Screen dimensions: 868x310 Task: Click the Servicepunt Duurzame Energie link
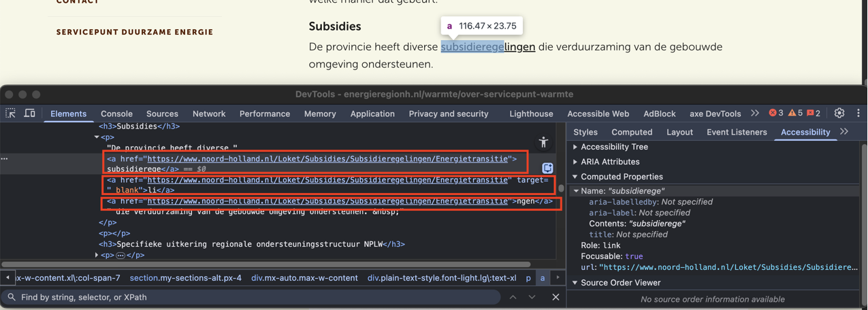[135, 32]
